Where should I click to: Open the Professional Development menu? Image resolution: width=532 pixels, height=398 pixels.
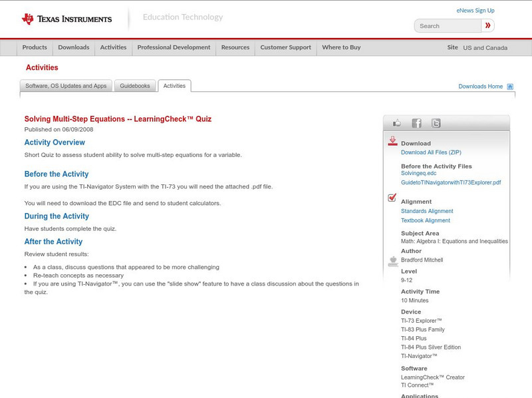click(174, 47)
